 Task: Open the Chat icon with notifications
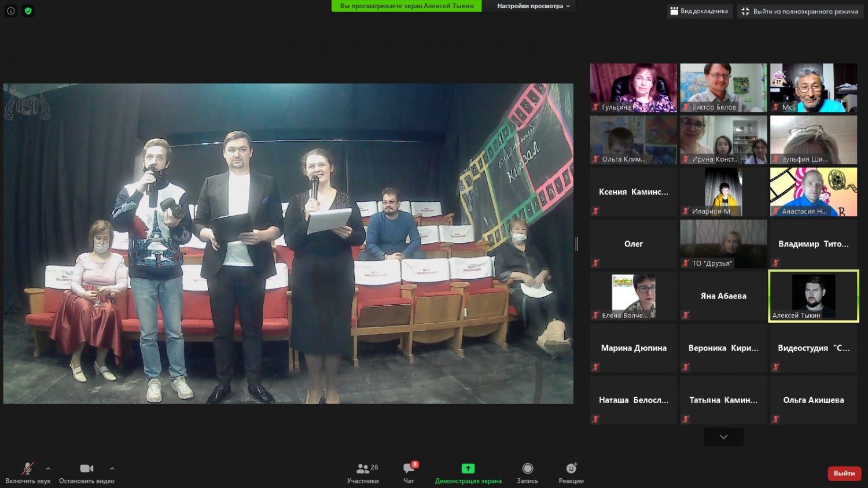(409, 469)
